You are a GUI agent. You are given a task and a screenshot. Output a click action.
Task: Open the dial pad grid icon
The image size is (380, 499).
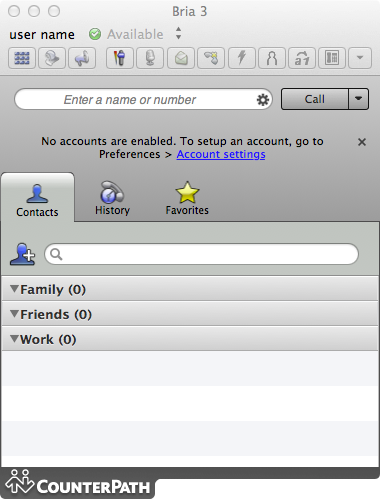pos(22,58)
